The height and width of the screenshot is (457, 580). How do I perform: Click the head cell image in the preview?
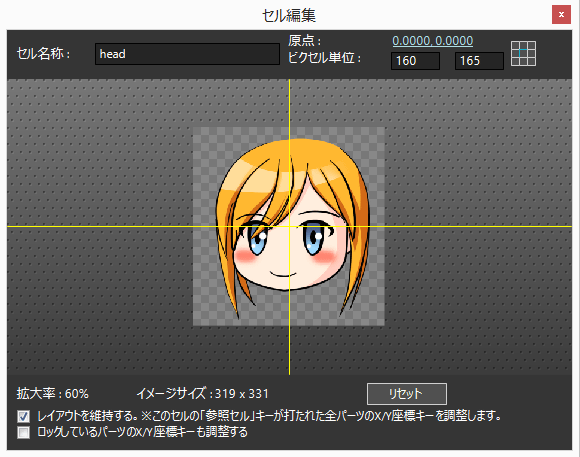[289, 226]
